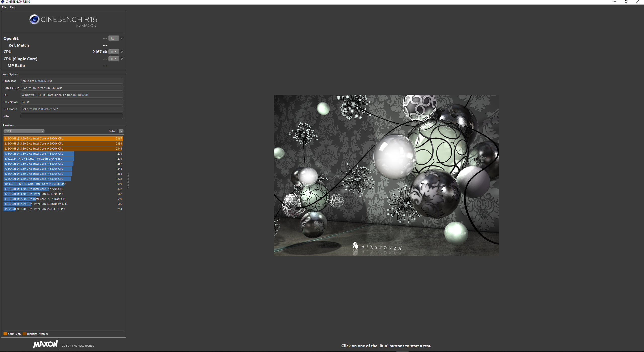This screenshot has height=352, width=644.
Task: Click the panel splitter handle
Action: [128, 181]
